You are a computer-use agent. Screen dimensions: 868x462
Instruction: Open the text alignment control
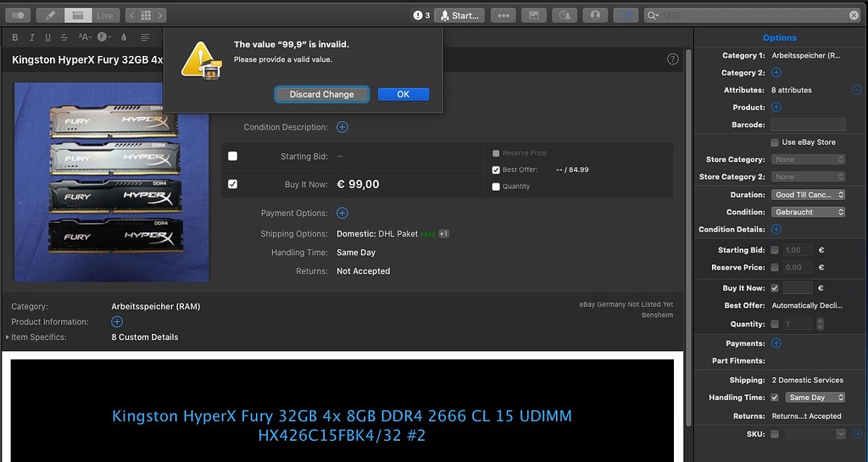click(145, 37)
